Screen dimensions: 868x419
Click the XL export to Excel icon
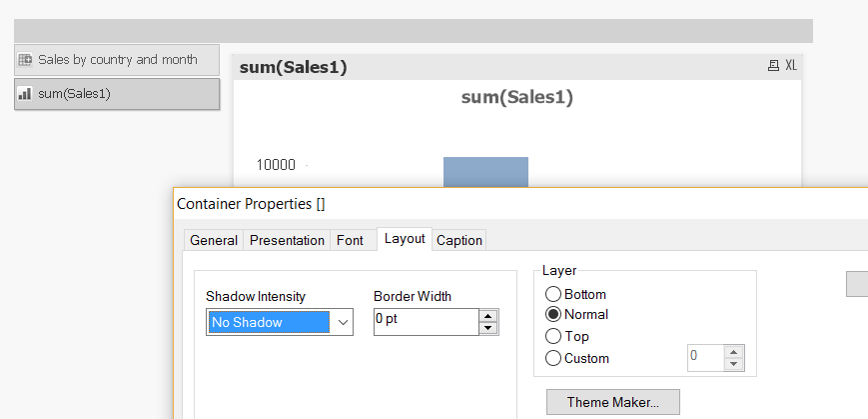coord(791,66)
